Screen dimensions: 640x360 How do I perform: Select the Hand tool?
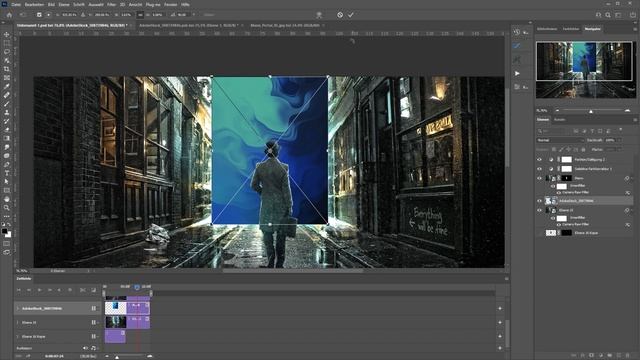pyautogui.click(x=7, y=199)
